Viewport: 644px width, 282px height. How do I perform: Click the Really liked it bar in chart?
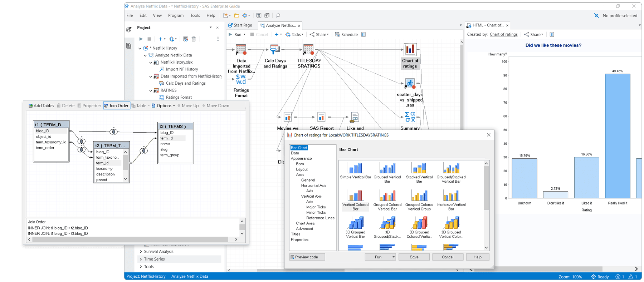coord(618,136)
